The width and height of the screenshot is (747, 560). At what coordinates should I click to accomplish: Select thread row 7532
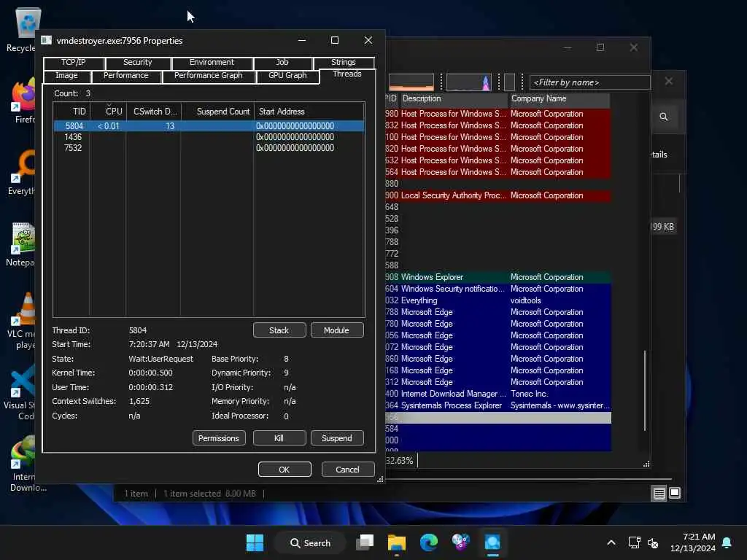[209, 148]
